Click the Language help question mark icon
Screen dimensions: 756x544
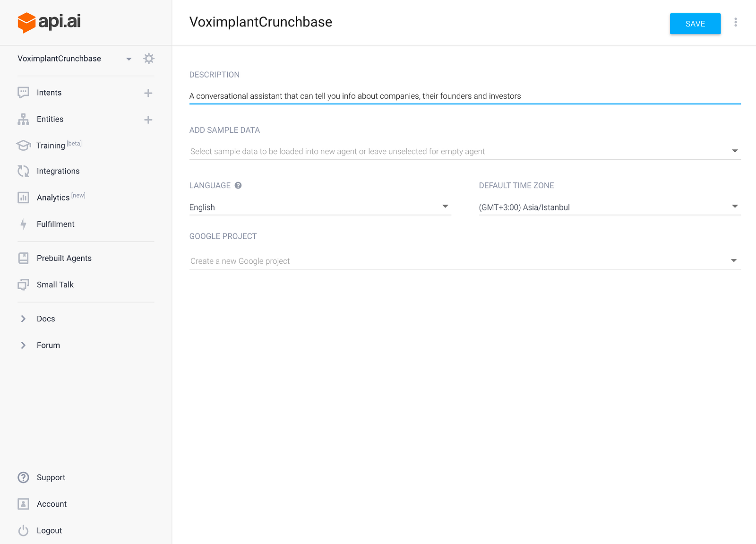point(238,185)
